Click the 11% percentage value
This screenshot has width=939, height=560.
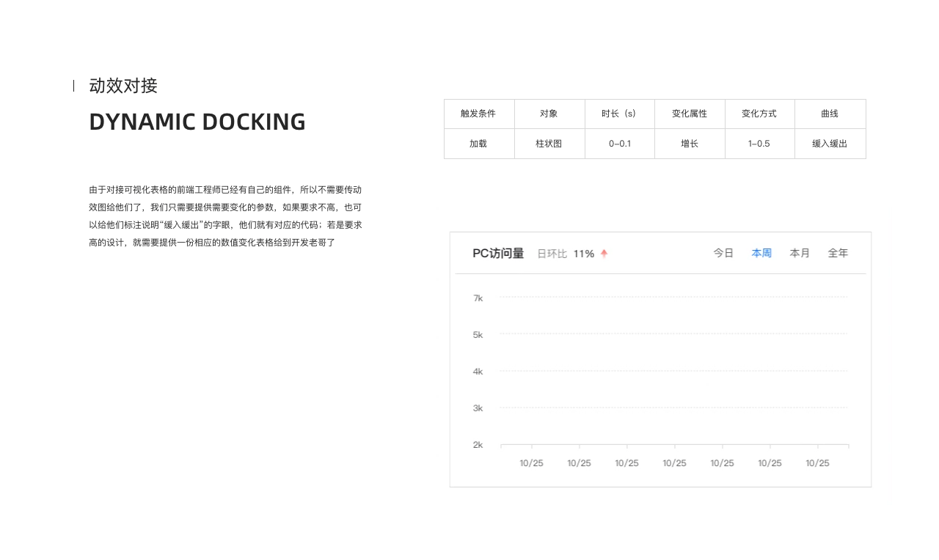(584, 254)
